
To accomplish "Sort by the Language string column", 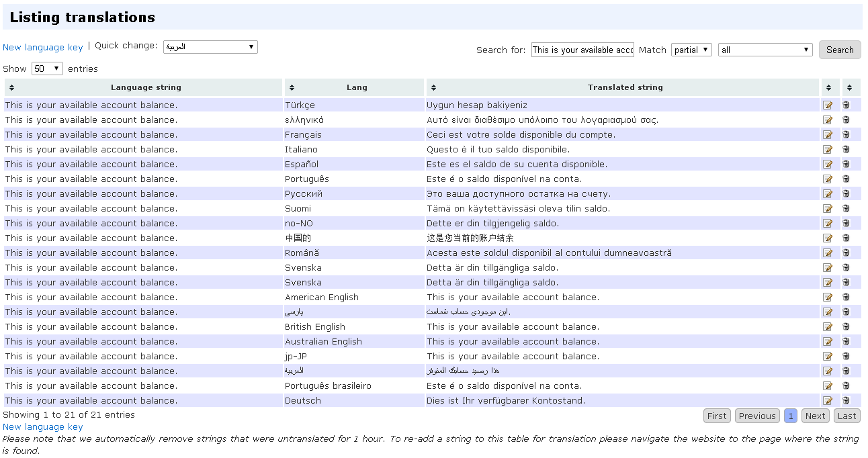I will coord(143,87).
